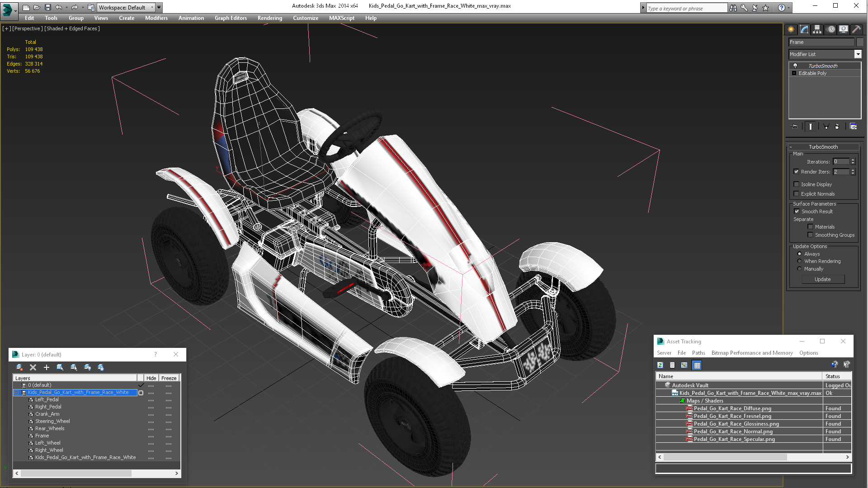Open the Modifier List dropdown
This screenshot has width=868, height=488.
coord(858,54)
